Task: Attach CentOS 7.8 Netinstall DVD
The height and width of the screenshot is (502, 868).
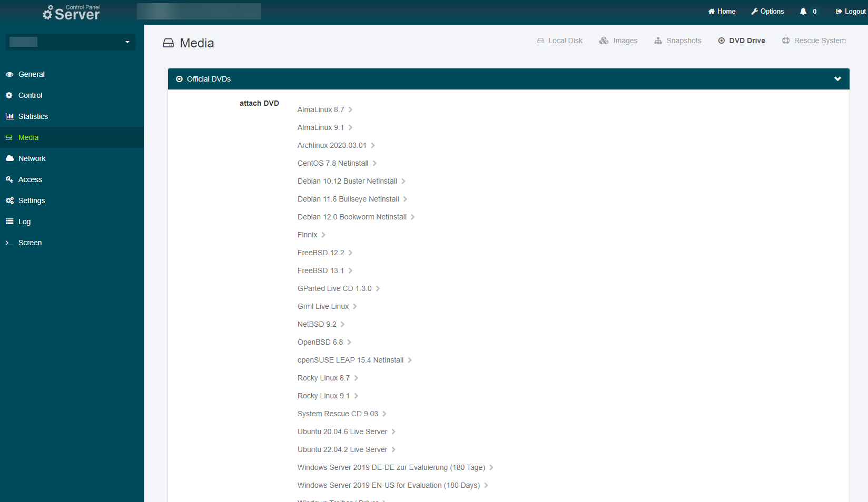Action: [x=337, y=163]
